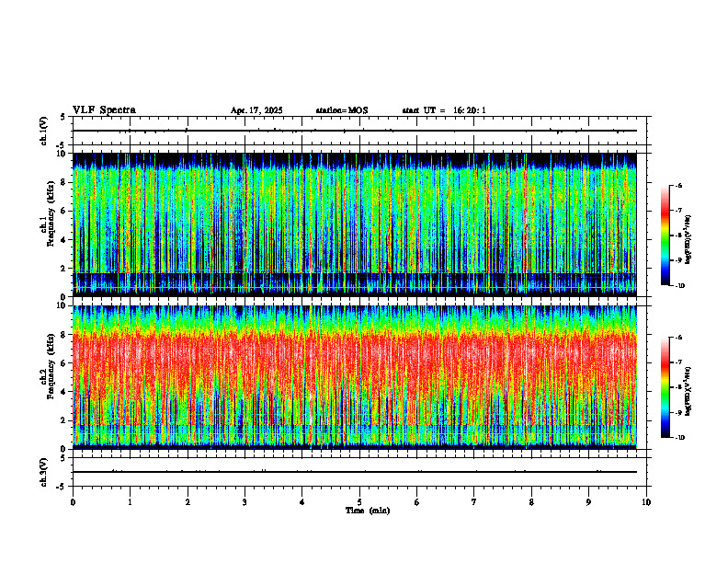
Task: Click the "-10" label on ch.2 color bar
Action: click(679, 438)
